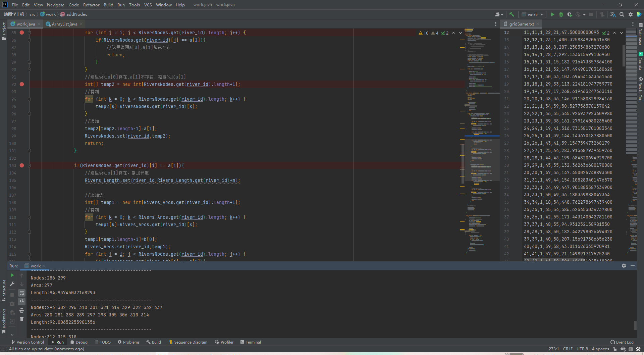Open Search Everywhere magnifier icon

click(622, 14)
